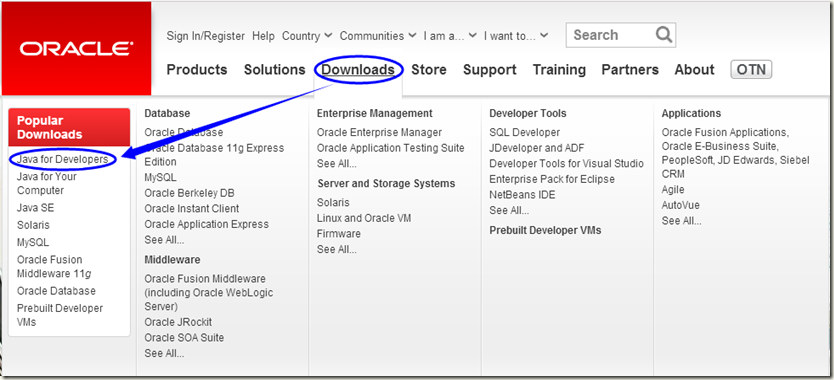Click the Developer Tools heading
This screenshot has width=834, height=380.
(x=528, y=113)
